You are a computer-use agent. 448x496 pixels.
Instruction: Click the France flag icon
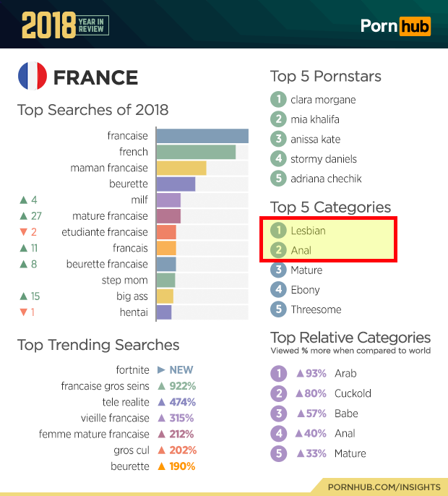(x=33, y=76)
